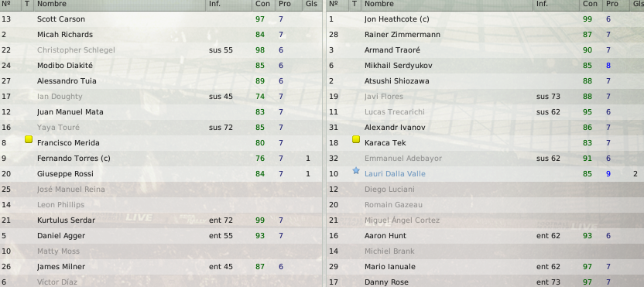The image size is (644, 287).
Task: Click the right table Pro column header
Action: click(x=614, y=4)
